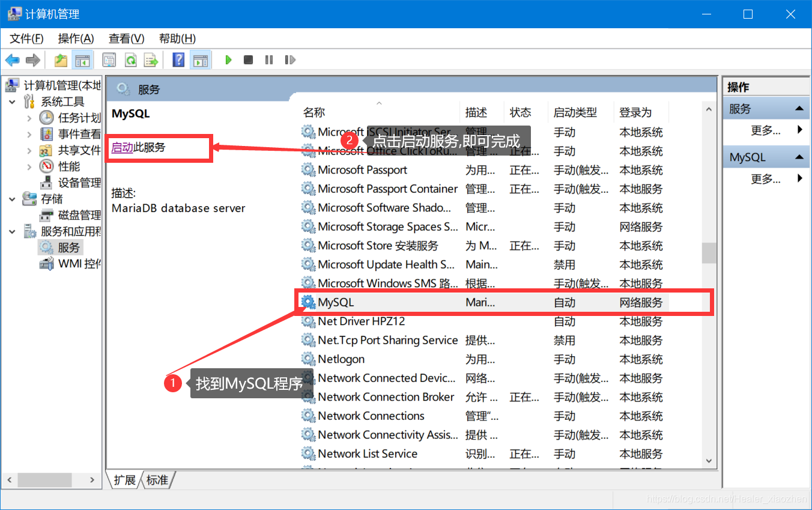The height and width of the screenshot is (510, 812).
Task: Sort by the 启动类型 column header
Action: (581, 112)
